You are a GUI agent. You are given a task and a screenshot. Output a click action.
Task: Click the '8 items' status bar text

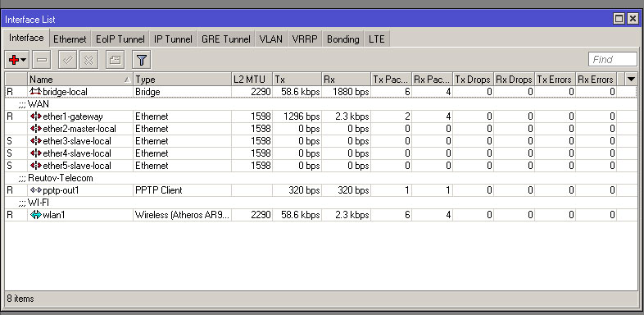click(20, 299)
